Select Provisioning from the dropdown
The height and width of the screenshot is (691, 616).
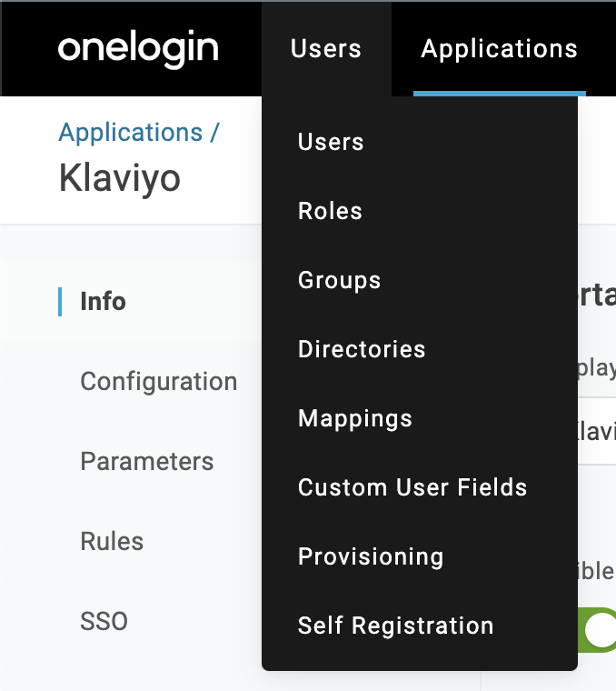click(371, 556)
